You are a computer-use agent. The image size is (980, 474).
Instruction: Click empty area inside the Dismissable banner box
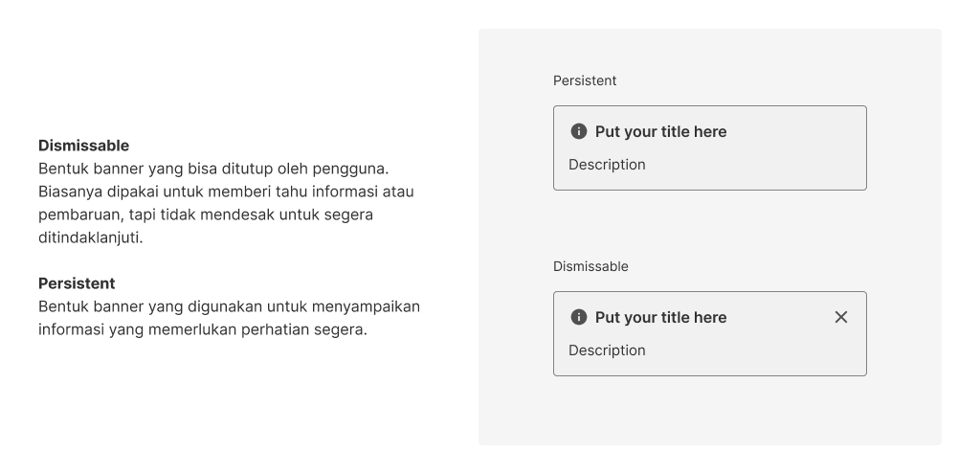[x=756, y=351]
